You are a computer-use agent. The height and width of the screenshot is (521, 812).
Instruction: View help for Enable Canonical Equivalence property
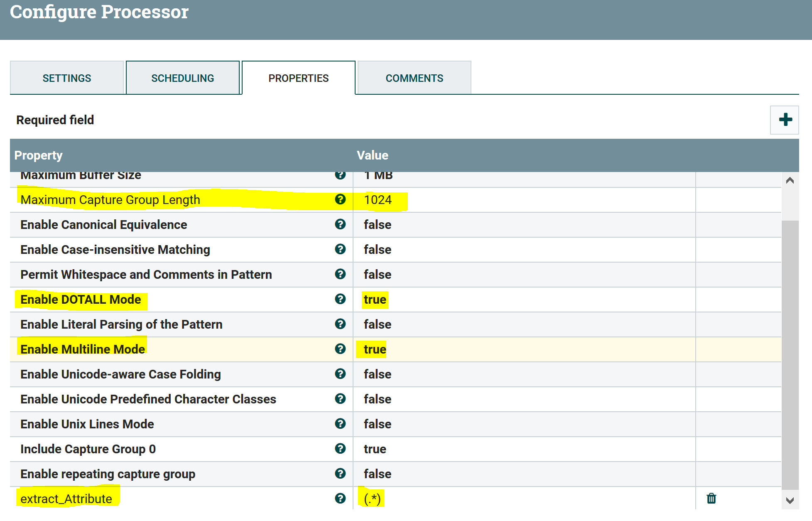pyautogui.click(x=340, y=224)
